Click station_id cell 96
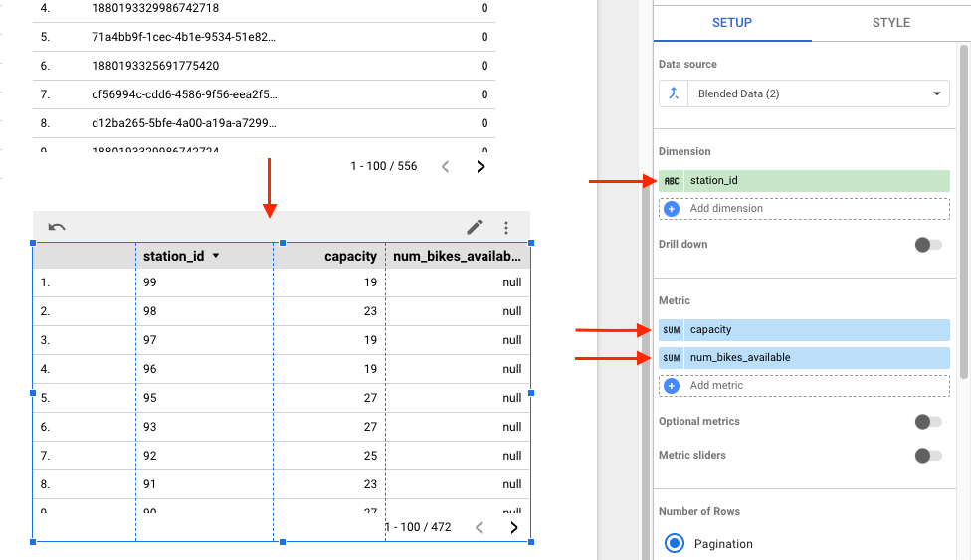This screenshot has width=971, height=560. (x=150, y=369)
